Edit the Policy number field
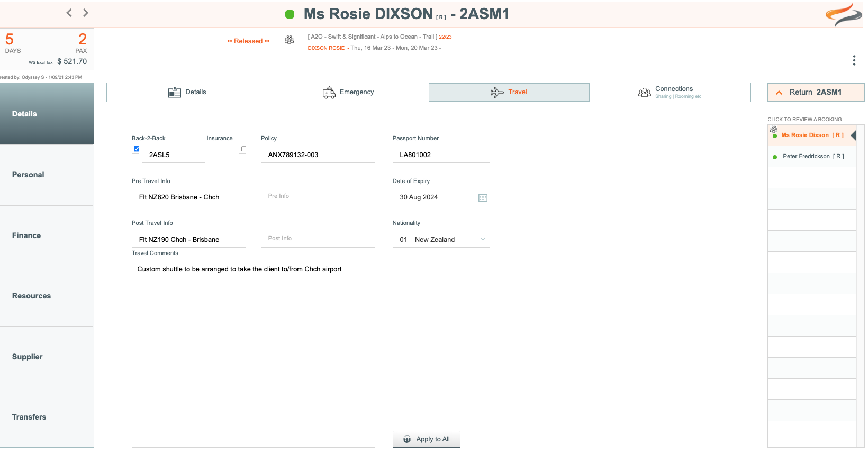Screen dimensions: 868x454 pyautogui.click(x=318, y=154)
